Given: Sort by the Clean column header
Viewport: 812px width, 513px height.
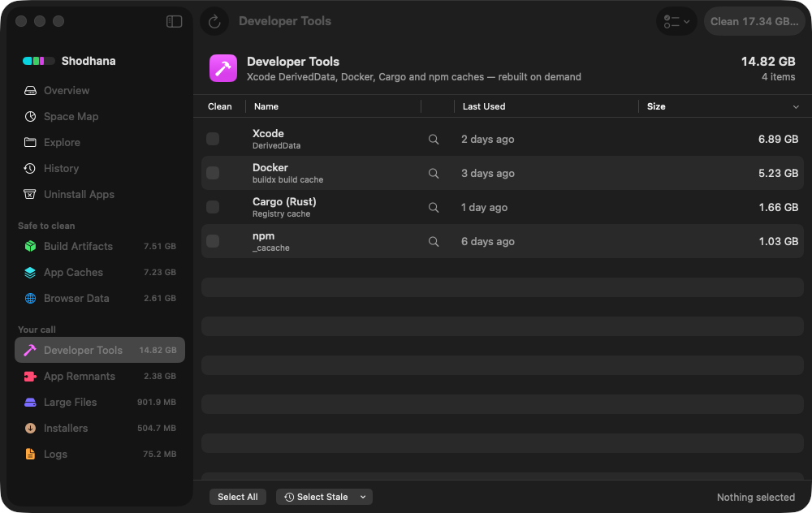Looking at the screenshot, I should coord(219,106).
